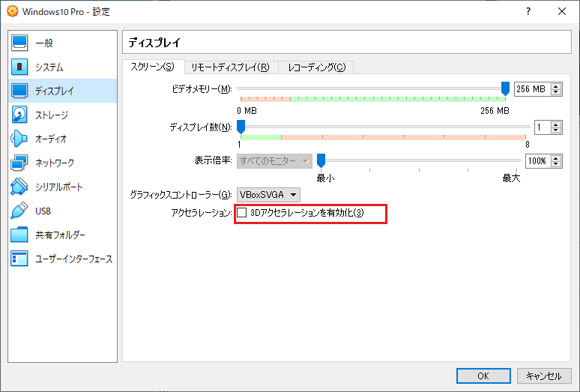Image resolution: width=580 pixels, height=392 pixels.
Task: Select the 共有フォルダー folder icon
Action: coord(19,235)
